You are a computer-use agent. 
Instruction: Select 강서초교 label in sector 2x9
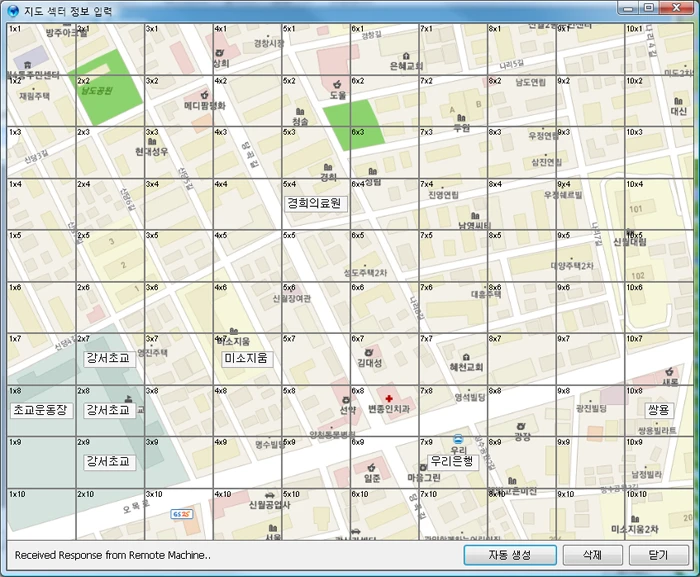pyautogui.click(x=108, y=462)
